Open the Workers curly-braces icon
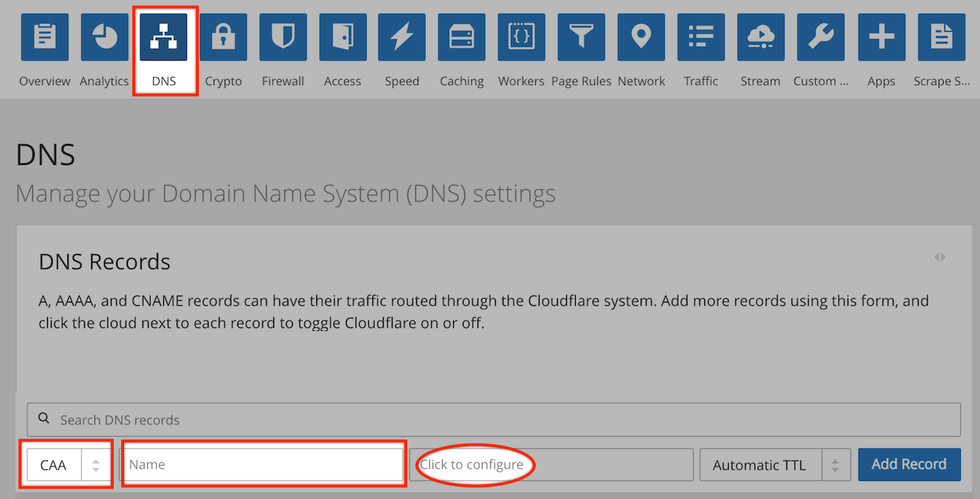 coord(521,36)
